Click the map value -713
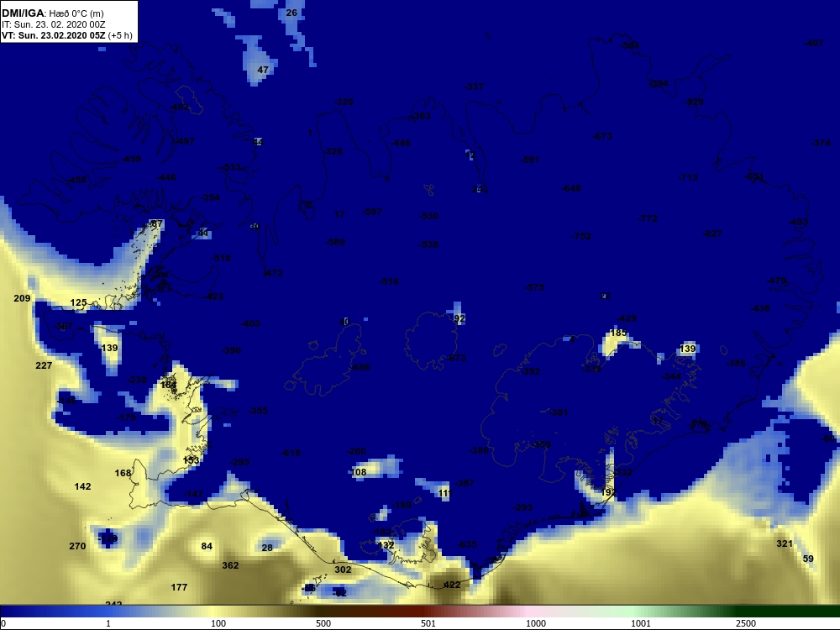The width and height of the screenshot is (840, 630). 689,176
